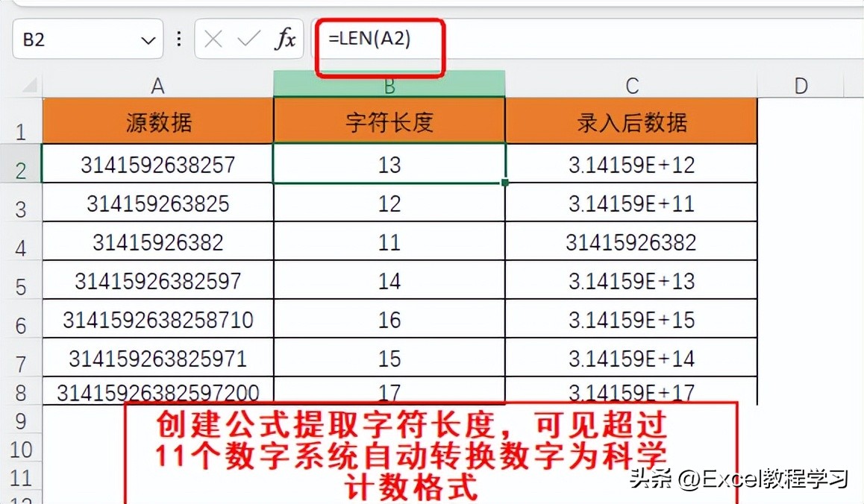Click the fill handle on cell B2

(x=505, y=181)
